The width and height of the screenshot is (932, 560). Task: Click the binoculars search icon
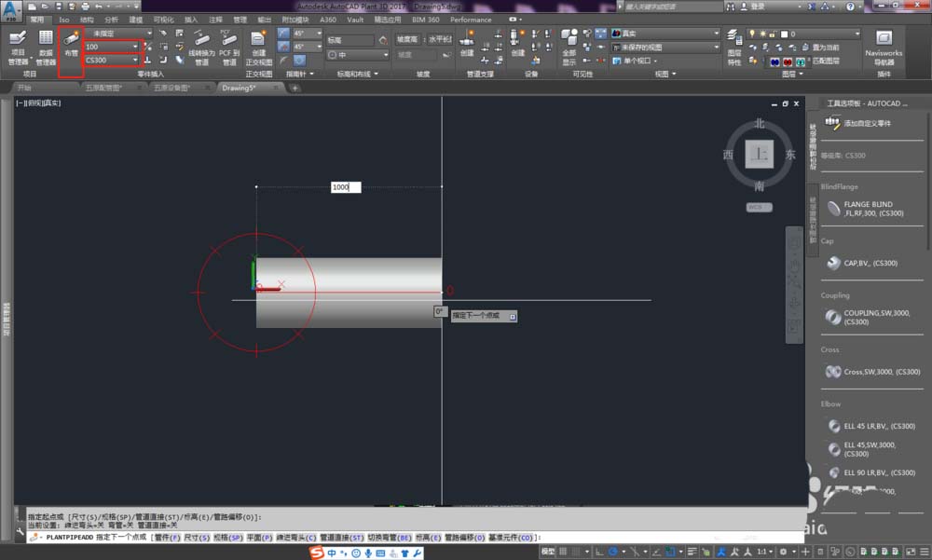(x=731, y=7)
